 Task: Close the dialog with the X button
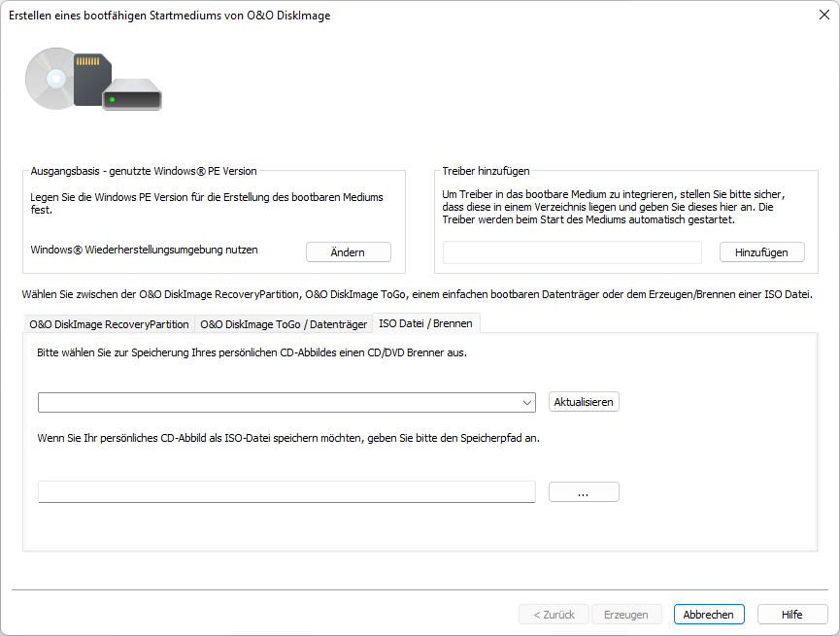(x=823, y=15)
